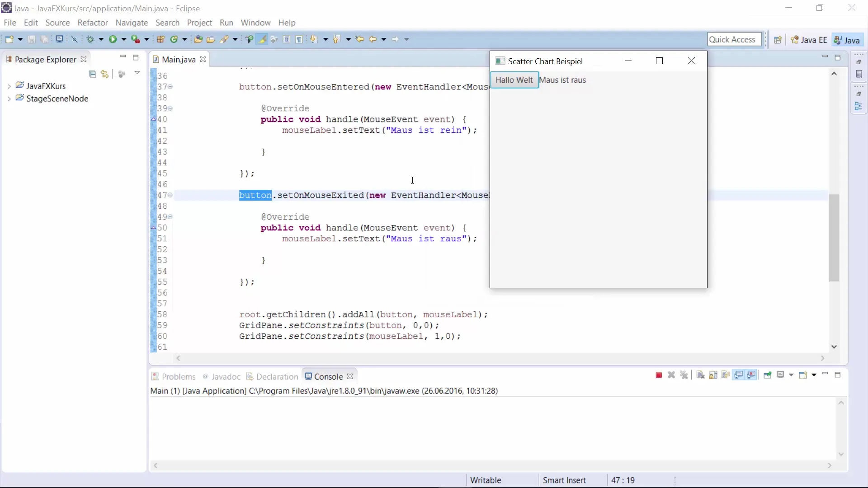
Task: Click Remove All Terminated Launches icon
Action: [684, 375]
